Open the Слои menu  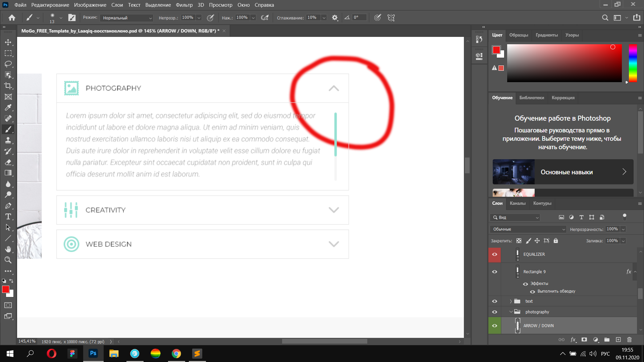tap(117, 5)
